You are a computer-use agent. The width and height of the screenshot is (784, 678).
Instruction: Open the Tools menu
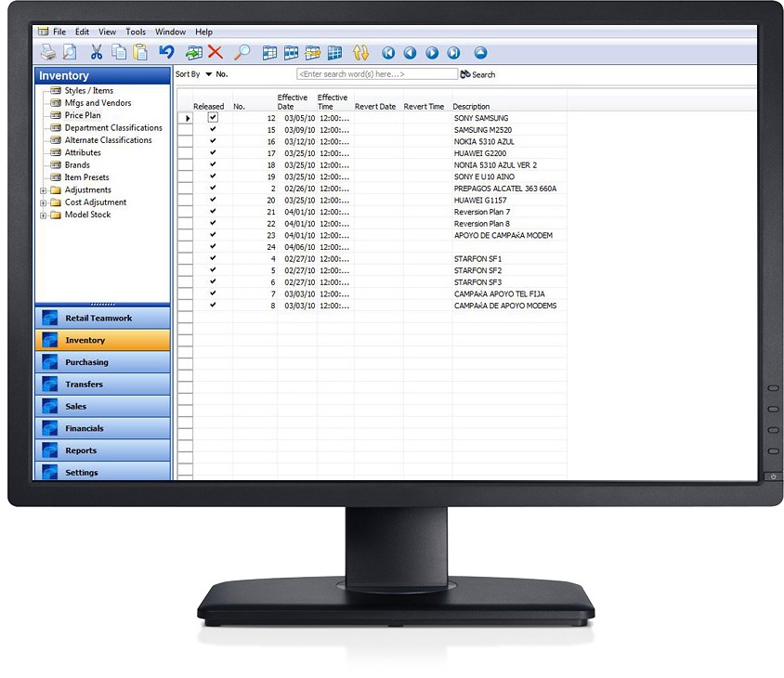(x=136, y=32)
